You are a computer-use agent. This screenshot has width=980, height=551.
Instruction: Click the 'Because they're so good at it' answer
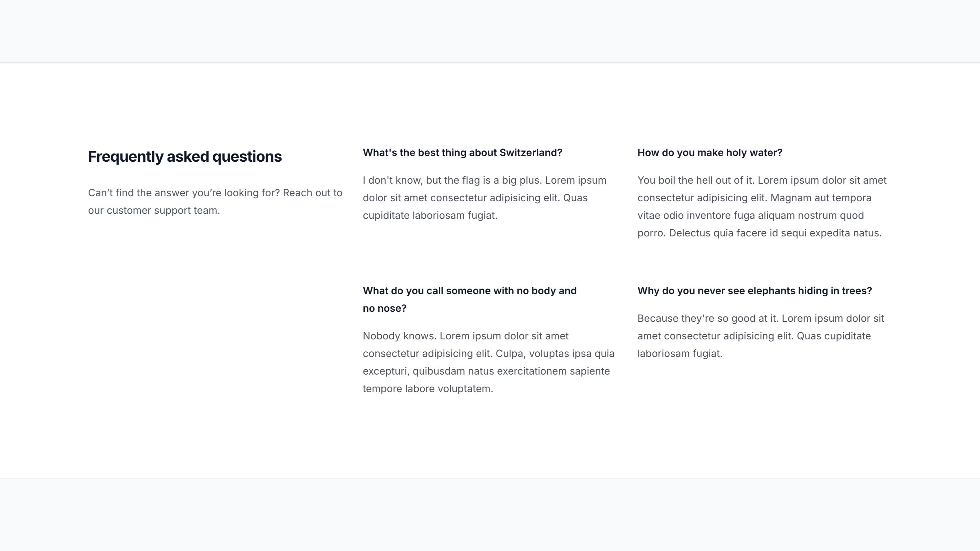pyautogui.click(x=760, y=336)
